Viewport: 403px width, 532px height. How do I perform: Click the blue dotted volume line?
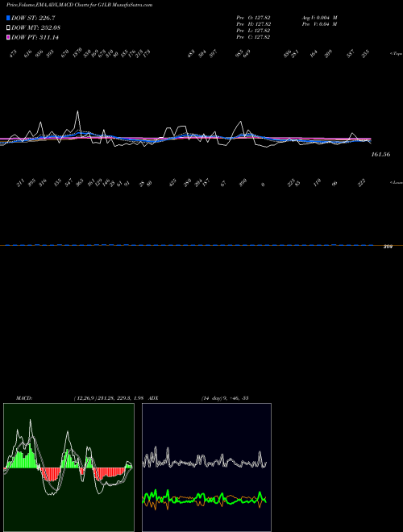pos(189,244)
